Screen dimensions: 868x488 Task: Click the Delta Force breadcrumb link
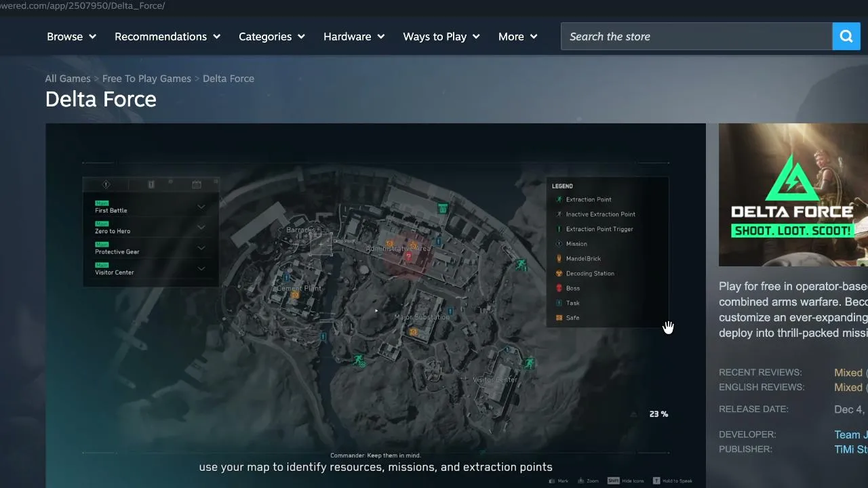[x=229, y=79]
